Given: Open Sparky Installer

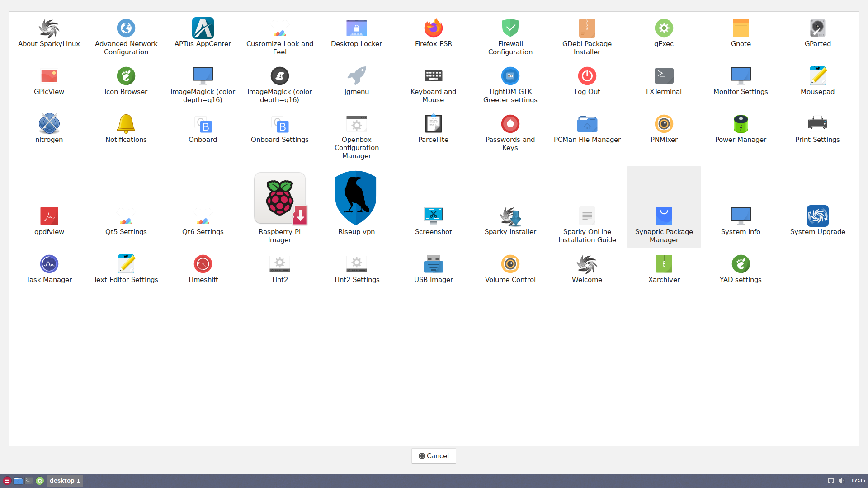Looking at the screenshot, I should (x=510, y=221).
